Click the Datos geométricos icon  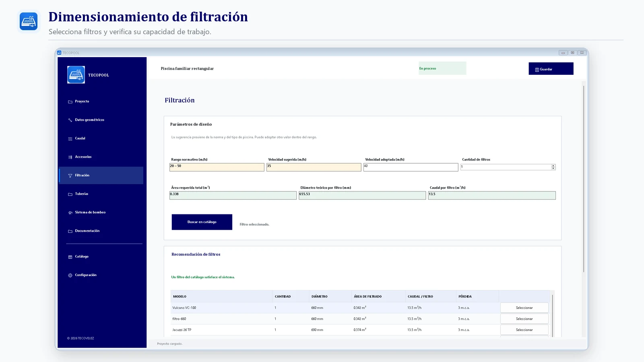coord(70,120)
